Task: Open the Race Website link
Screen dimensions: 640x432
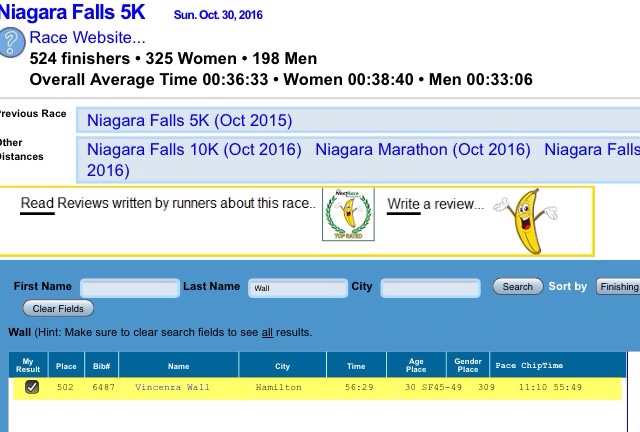Action: pyautogui.click(x=87, y=38)
